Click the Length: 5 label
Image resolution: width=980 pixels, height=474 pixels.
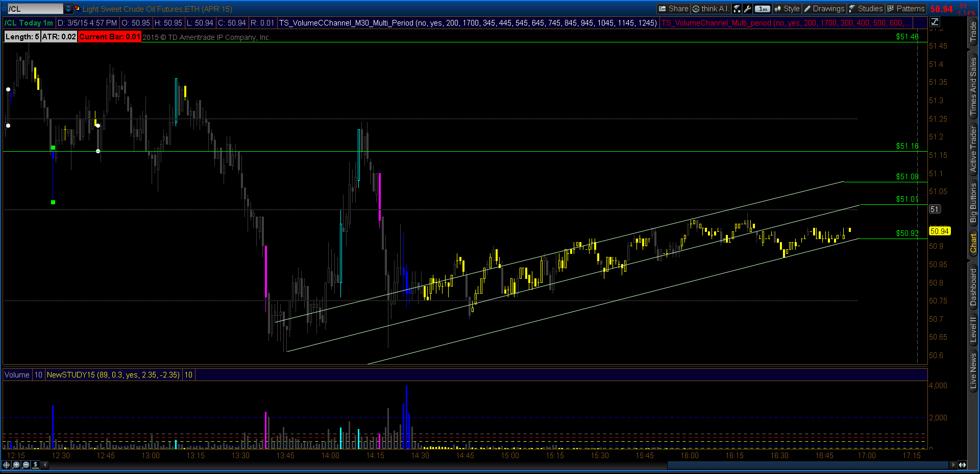22,37
